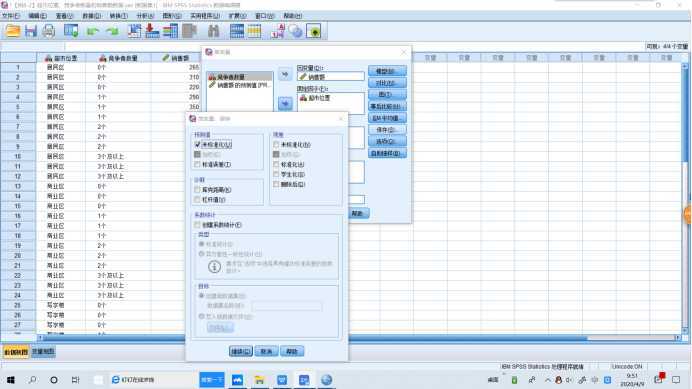Click the Windows Start button
692x389 pixels.
tap(11, 380)
